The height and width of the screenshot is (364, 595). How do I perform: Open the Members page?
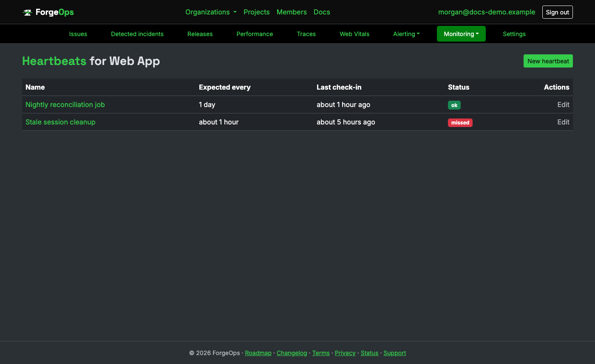pos(292,12)
